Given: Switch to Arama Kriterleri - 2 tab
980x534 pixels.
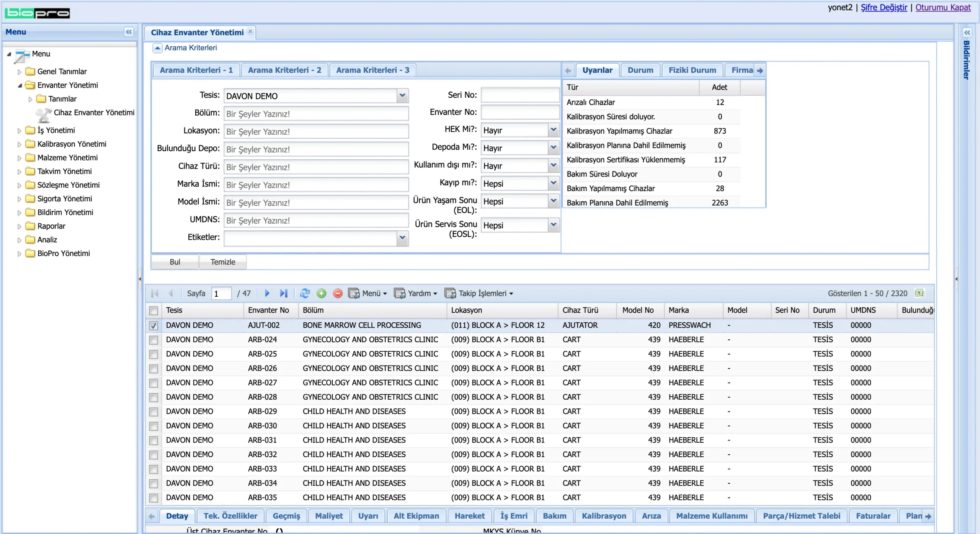Looking at the screenshot, I should [x=284, y=70].
